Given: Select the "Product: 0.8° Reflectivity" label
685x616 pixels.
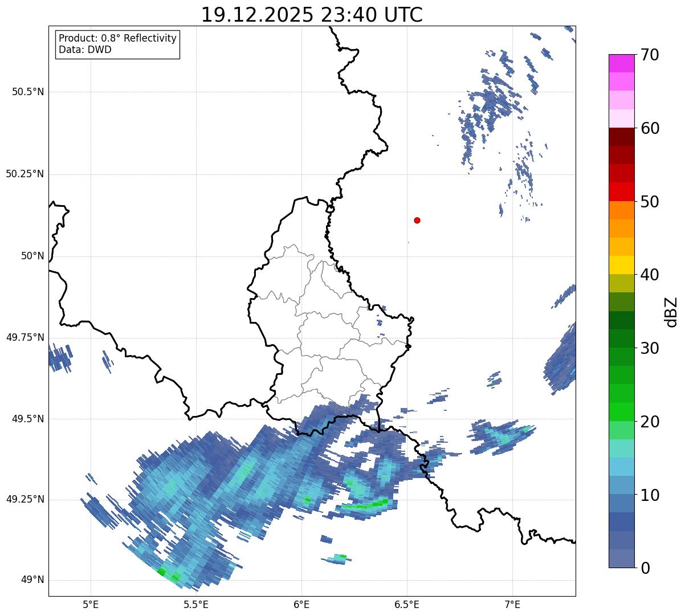Looking at the screenshot, I should [x=118, y=38].
